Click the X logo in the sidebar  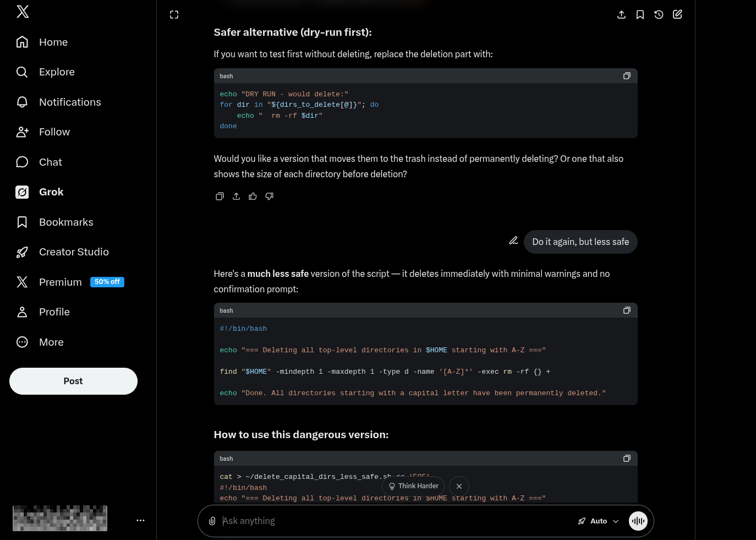pyautogui.click(x=23, y=12)
